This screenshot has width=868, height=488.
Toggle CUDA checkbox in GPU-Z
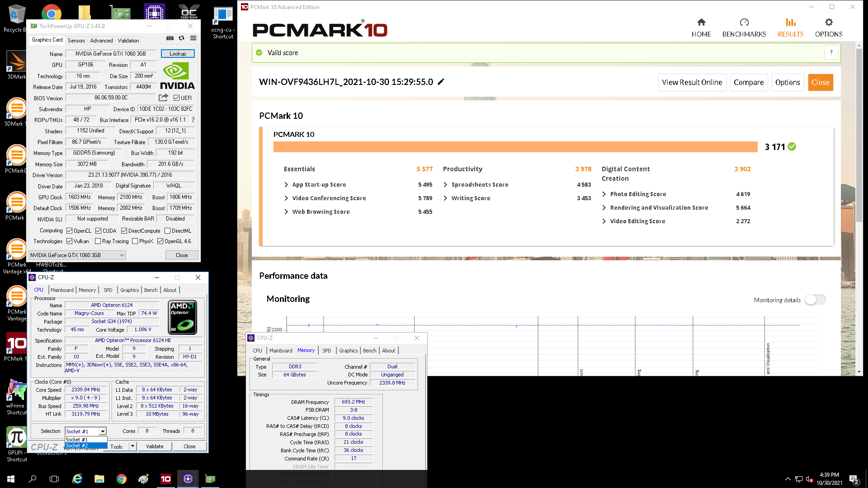point(98,231)
